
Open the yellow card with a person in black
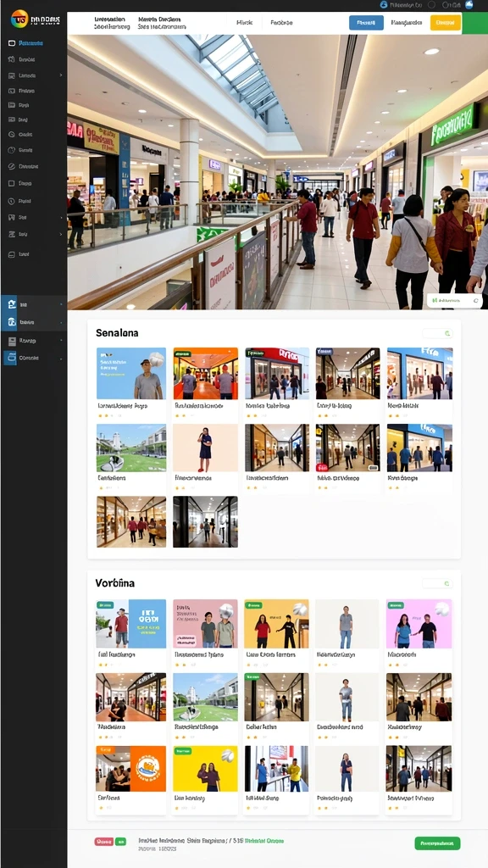tap(277, 624)
